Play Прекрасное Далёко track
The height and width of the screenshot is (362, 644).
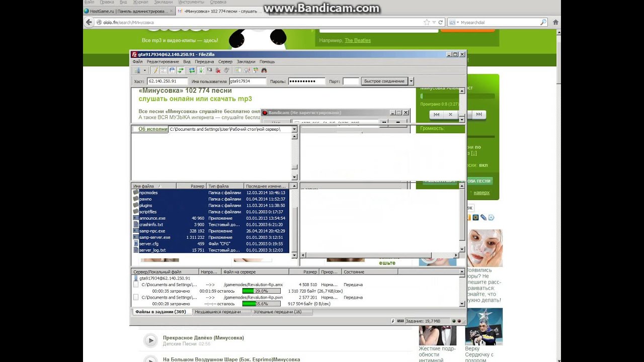pos(150,340)
